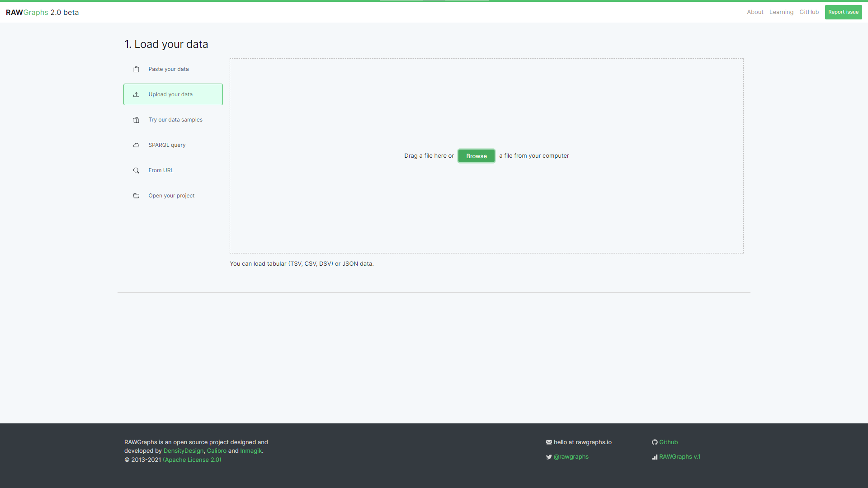Visit the Calibro footer link
The height and width of the screenshot is (488, 868).
217,451
